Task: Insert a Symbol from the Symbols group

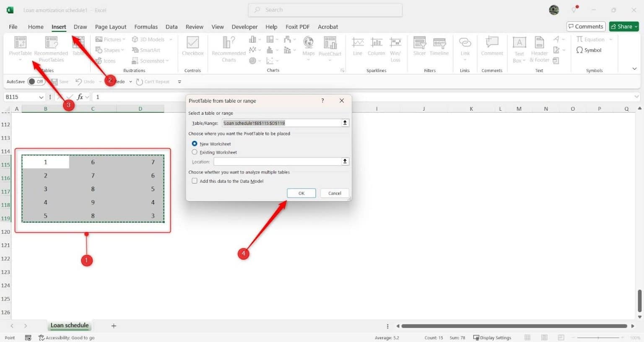Action: (589, 50)
